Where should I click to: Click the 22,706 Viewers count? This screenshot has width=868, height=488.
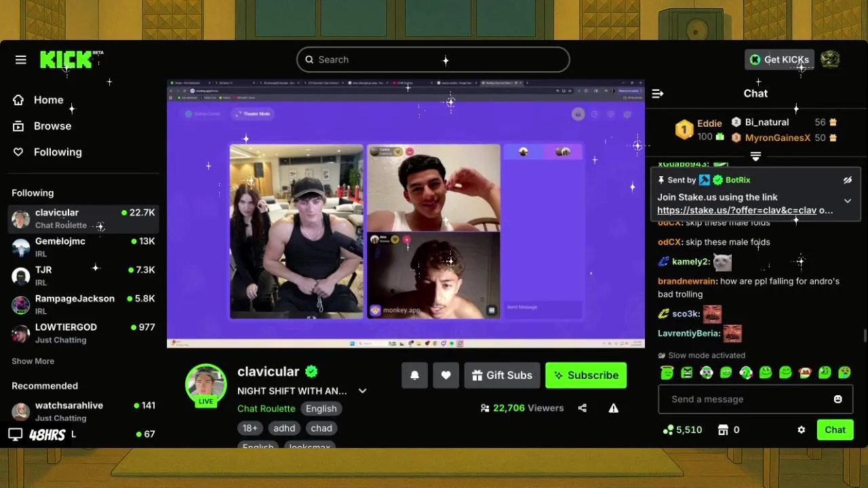[521, 408]
